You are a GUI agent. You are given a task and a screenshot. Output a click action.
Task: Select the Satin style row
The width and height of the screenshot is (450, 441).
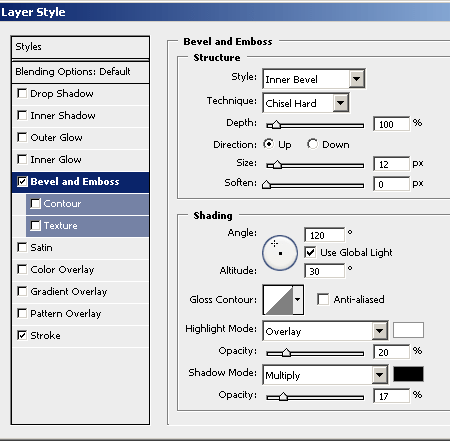click(80, 248)
